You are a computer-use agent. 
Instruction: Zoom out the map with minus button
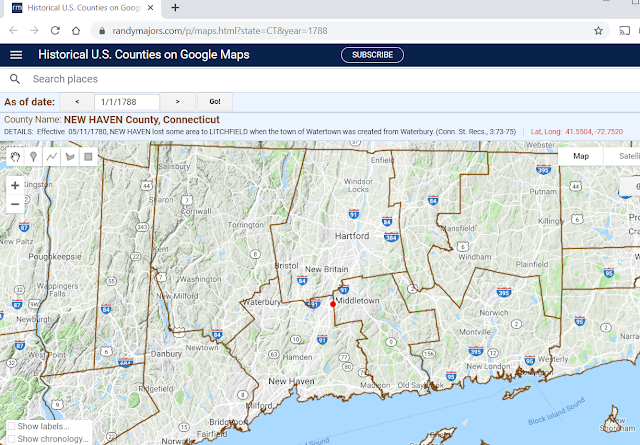pos(15,204)
